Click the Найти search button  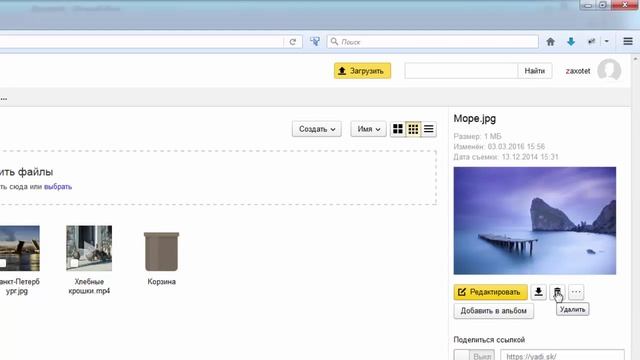point(535,71)
